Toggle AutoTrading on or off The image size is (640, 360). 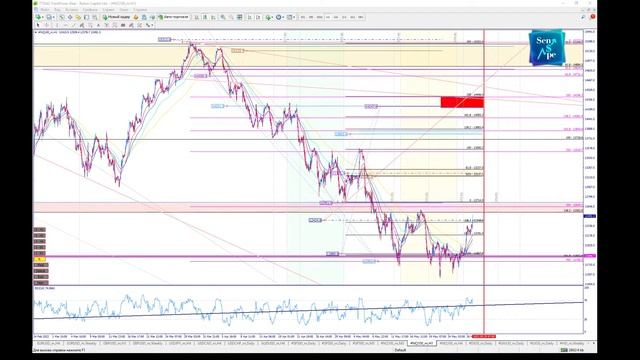[173, 17]
